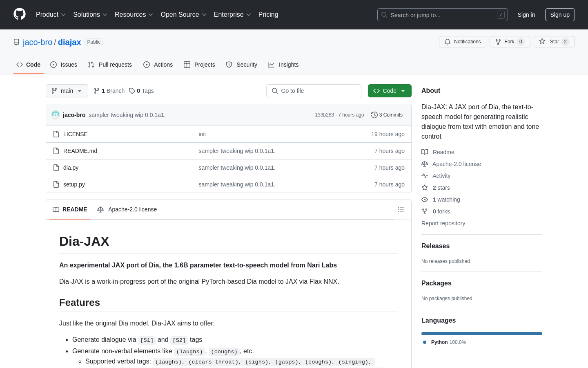This screenshot has width=588, height=368.
Task: Open the Product menu dropdown
Action: [x=51, y=15]
